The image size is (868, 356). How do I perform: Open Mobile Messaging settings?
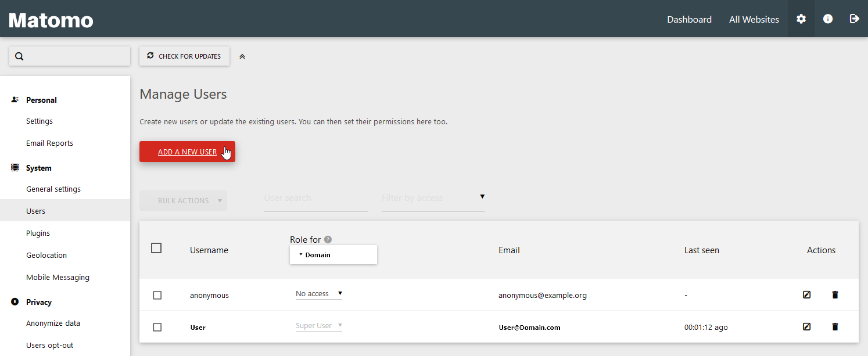pyautogui.click(x=58, y=278)
